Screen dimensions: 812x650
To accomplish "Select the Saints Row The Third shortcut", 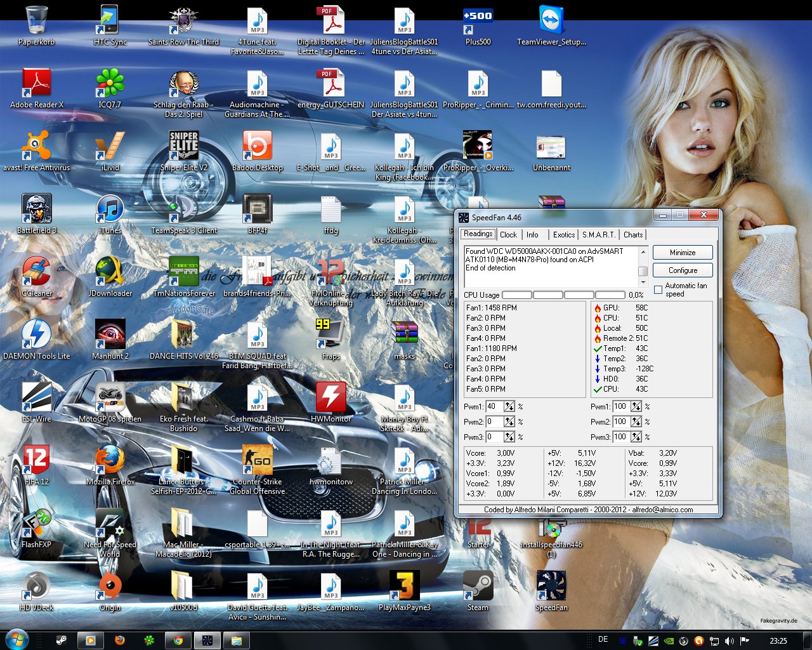I will 183,26.
